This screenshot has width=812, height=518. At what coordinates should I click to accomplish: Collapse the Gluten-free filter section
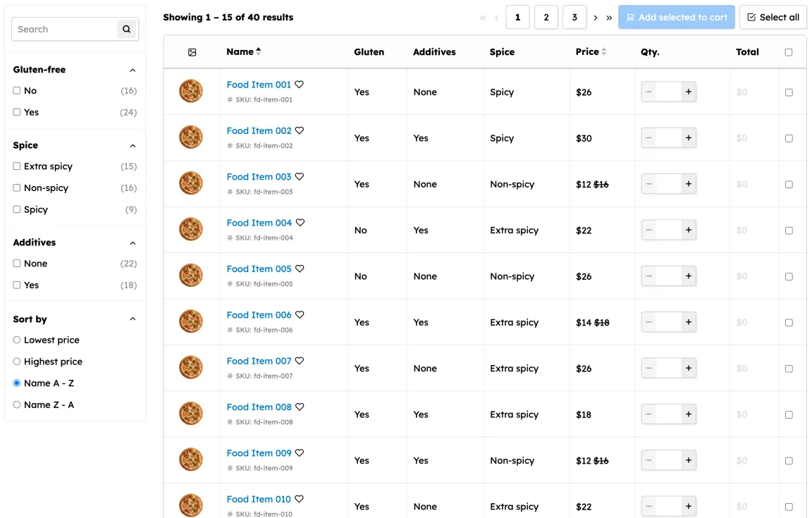[133, 70]
